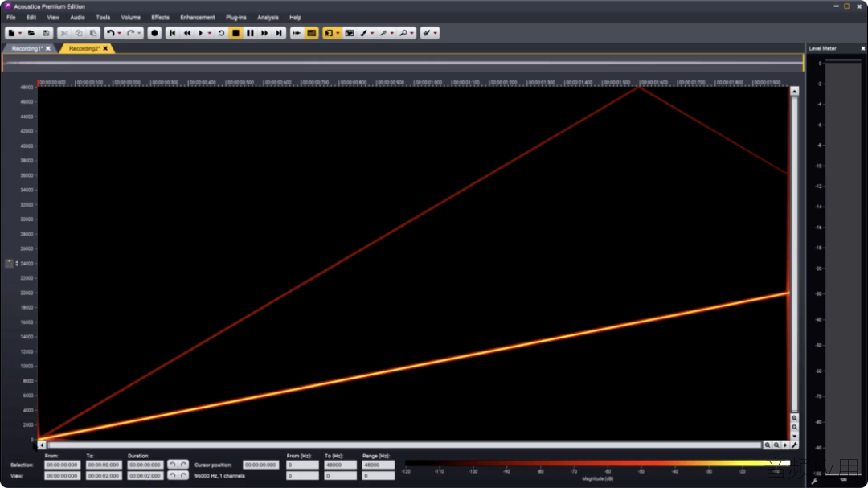Open the magic wand dropdown arrow
The image size is (868, 488).
click(x=392, y=33)
